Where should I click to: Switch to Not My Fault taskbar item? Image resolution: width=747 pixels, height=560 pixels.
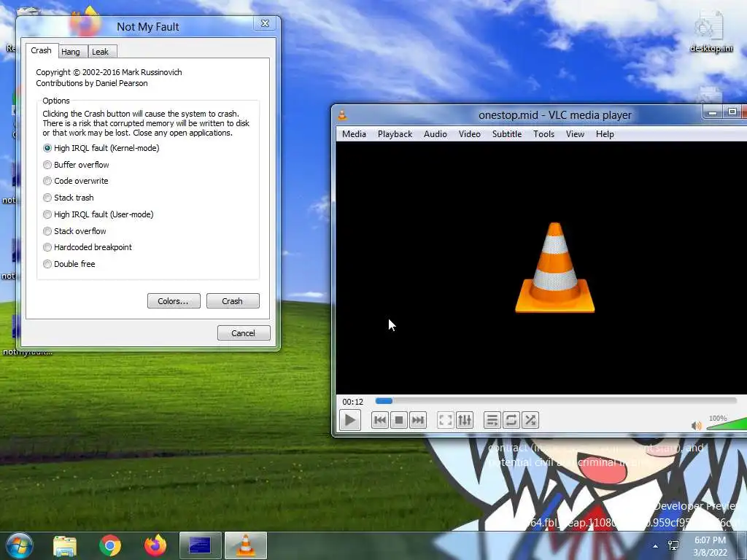click(x=200, y=545)
